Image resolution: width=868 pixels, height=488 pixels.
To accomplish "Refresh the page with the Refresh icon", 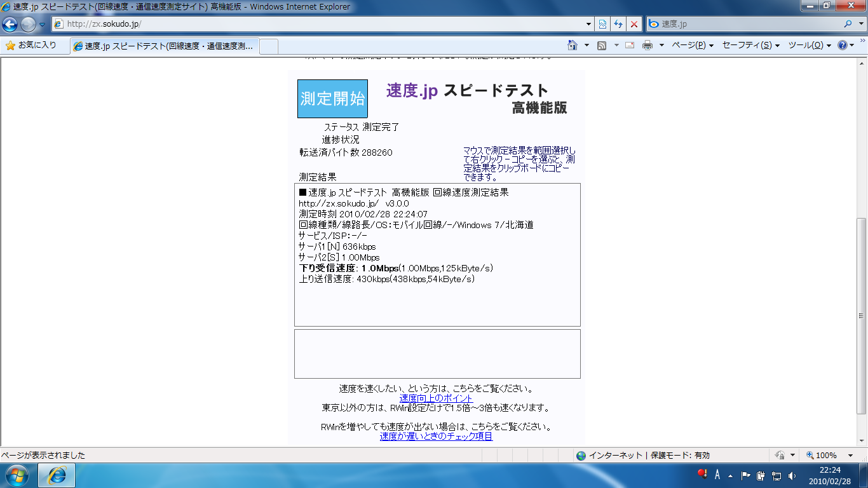I will 618,24.
